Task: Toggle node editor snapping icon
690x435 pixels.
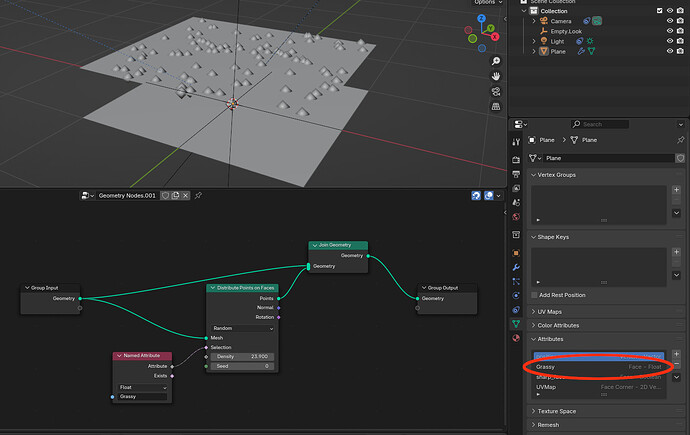Action: (x=476, y=196)
